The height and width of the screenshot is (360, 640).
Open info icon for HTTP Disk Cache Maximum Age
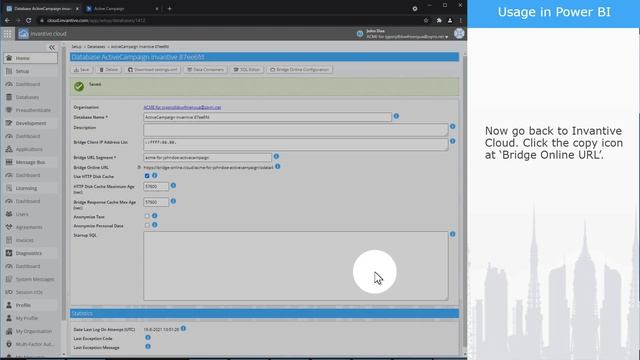coord(173,185)
